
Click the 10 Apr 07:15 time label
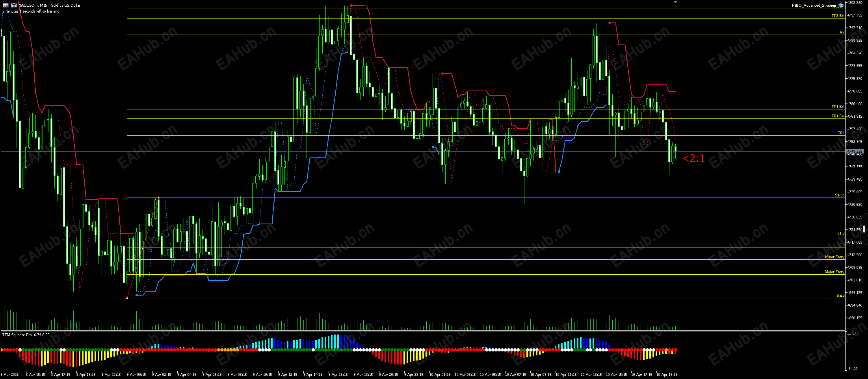click(515, 375)
